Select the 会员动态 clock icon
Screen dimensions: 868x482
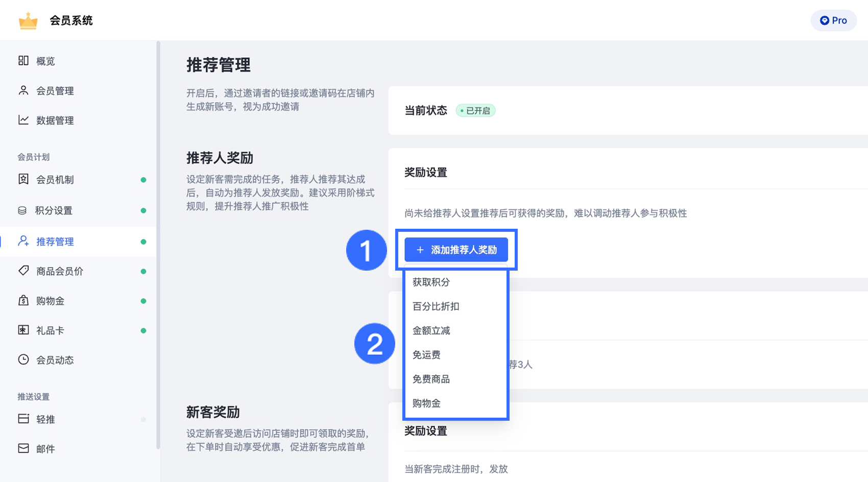[23, 359]
